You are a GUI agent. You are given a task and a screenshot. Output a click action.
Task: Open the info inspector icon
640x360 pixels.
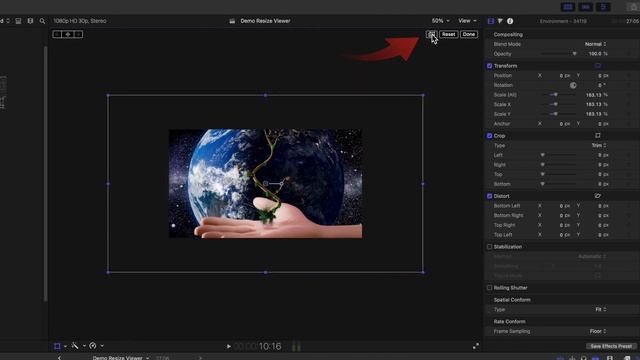(x=510, y=21)
